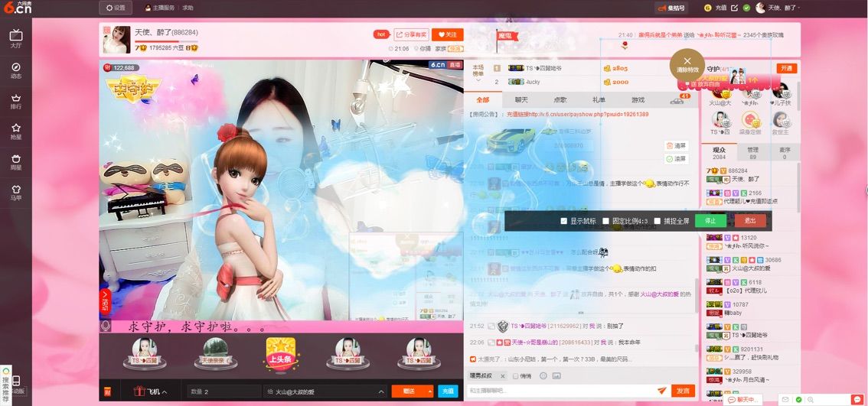Open the 飞机 gift selector dropdown
Viewport: 868px width, 406px height.
(x=150, y=391)
